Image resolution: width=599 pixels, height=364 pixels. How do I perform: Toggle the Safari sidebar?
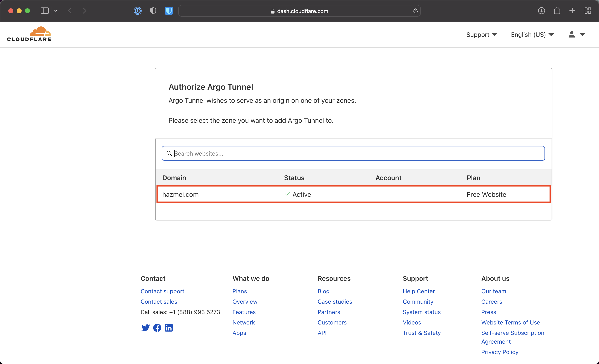(x=45, y=11)
